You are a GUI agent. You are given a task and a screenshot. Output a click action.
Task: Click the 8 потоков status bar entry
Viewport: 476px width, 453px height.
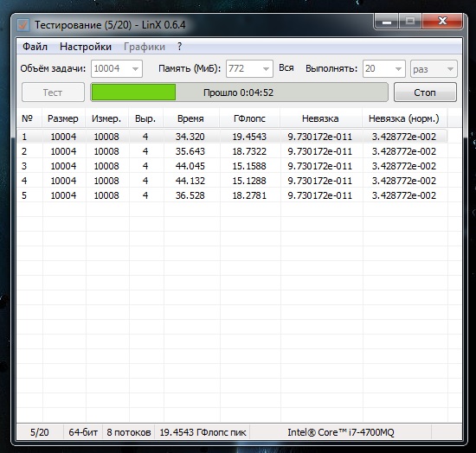point(129,432)
